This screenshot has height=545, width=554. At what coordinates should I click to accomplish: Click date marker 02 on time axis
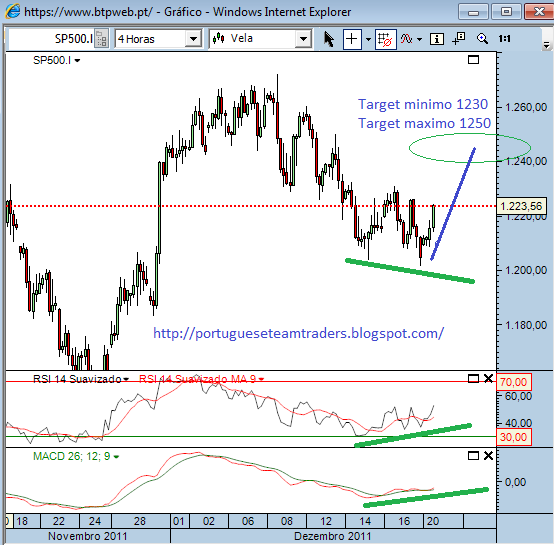coord(208,521)
